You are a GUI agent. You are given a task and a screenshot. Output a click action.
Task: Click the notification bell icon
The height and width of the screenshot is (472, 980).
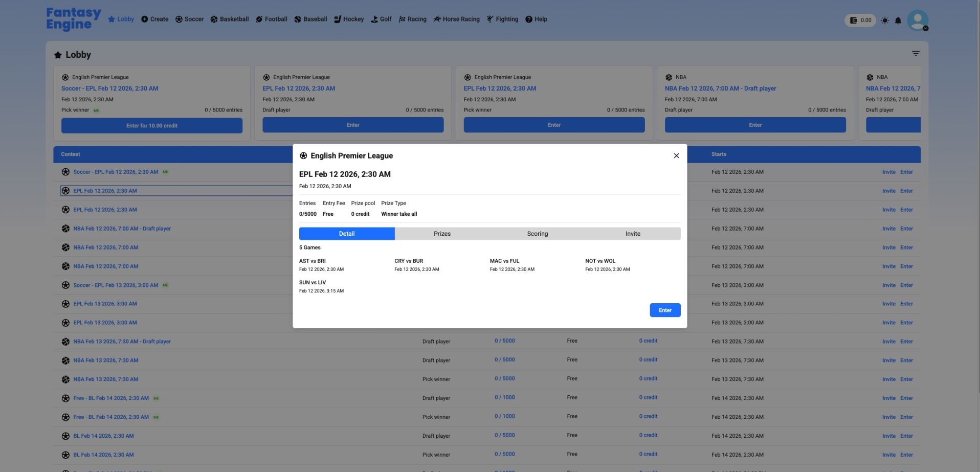tap(898, 20)
